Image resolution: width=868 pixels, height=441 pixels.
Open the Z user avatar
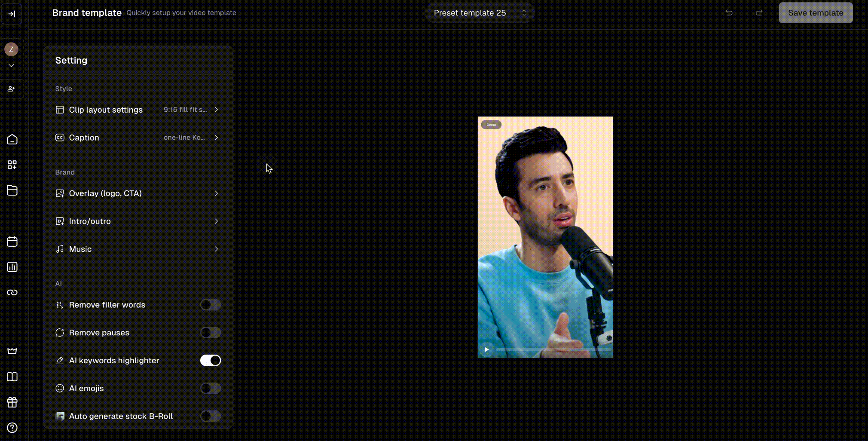11,49
